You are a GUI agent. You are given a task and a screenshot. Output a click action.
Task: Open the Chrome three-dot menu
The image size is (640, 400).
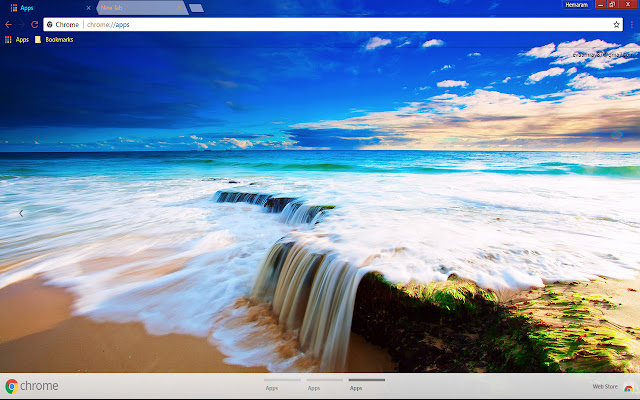(631, 24)
